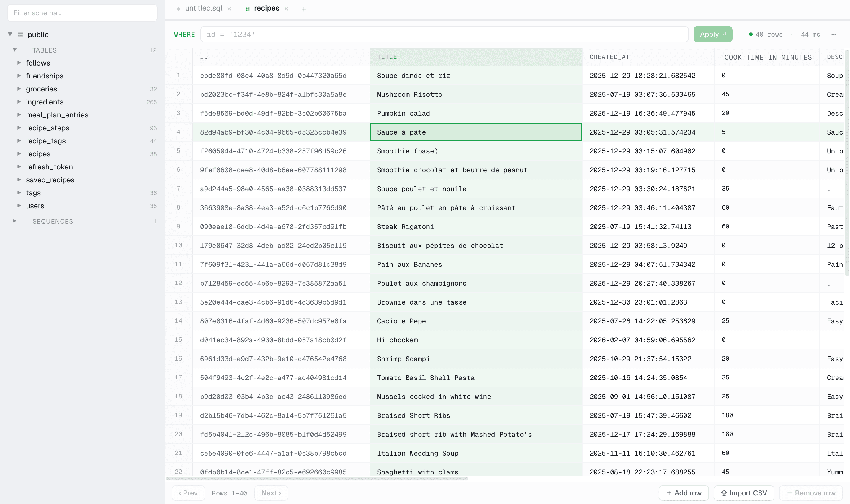This screenshot has height=504, width=850.
Task: Close the recipes tab
Action: pyautogui.click(x=286, y=9)
